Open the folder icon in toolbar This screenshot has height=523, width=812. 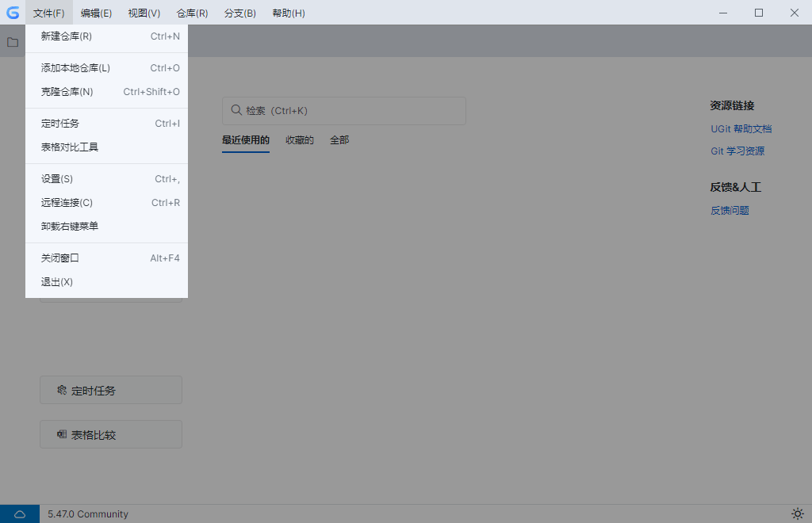(13, 42)
